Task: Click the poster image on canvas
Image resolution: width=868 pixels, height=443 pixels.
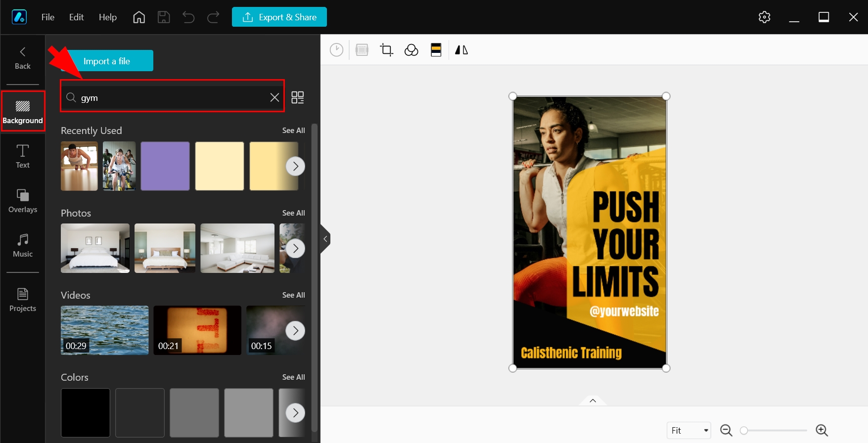Action: pos(590,232)
